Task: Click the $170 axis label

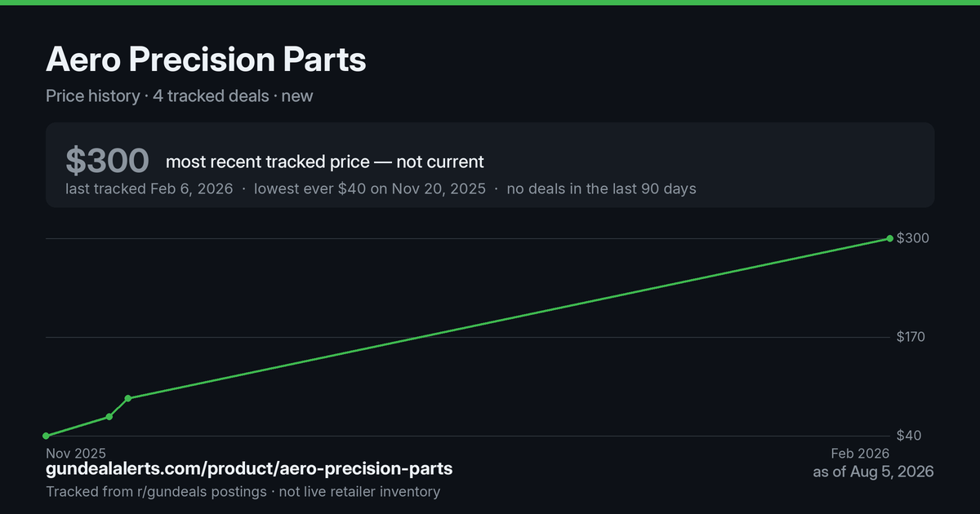Action: coord(911,337)
